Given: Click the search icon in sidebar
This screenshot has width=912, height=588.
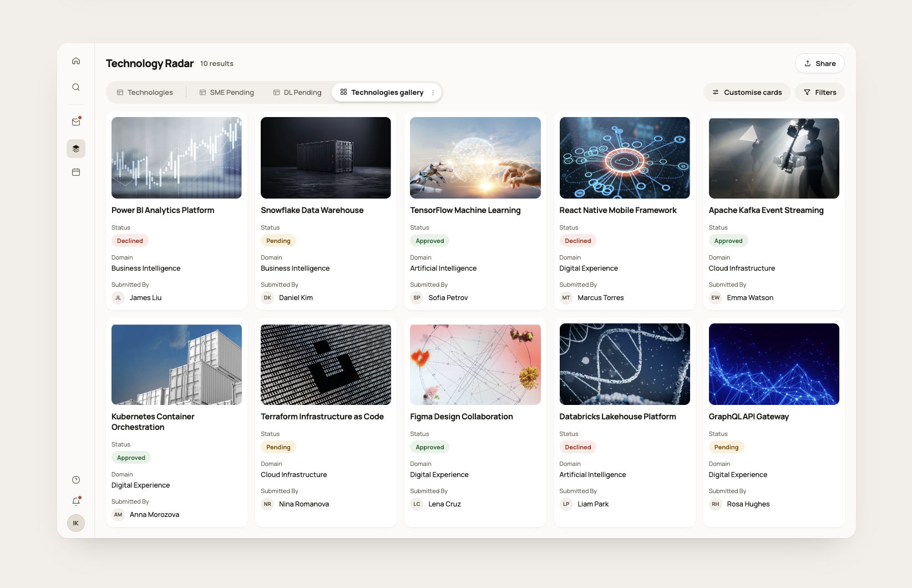Looking at the screenshot, I should (x=76, y=87).
